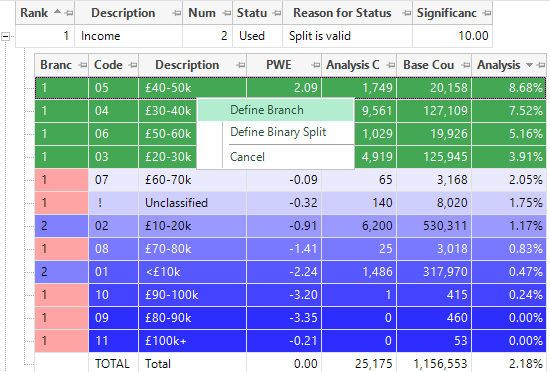Click pin icon in Branch column header
The height and width of the screenshot is (372, 550).
[x=82, y=65]
